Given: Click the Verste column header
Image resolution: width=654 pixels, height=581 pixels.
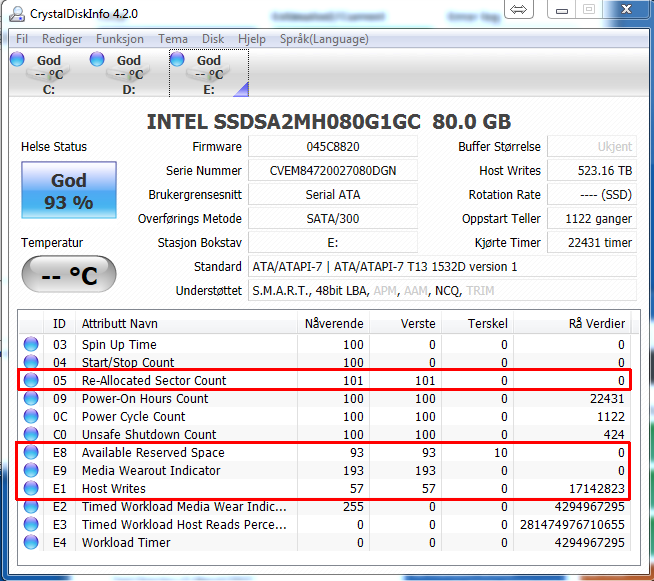Looking at the screenshot, I should tap(406, 324).
